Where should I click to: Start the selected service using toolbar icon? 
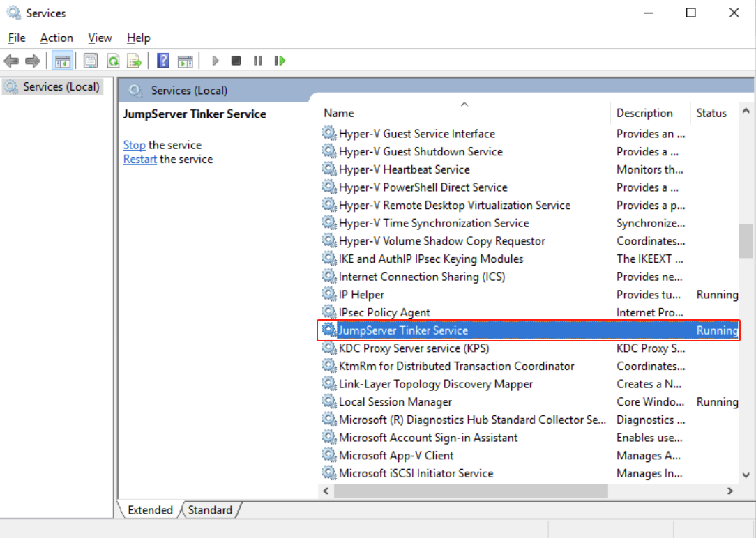pyautogui.click(x=215, y=60)
